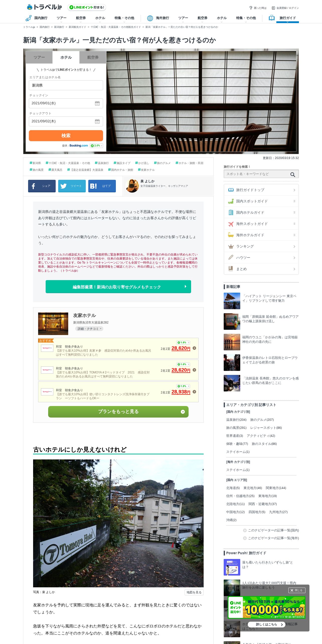The height and width of the screenshot is (644, 322).
Task: Expand the domestic 航空券 menu
Action: (81, 18)
